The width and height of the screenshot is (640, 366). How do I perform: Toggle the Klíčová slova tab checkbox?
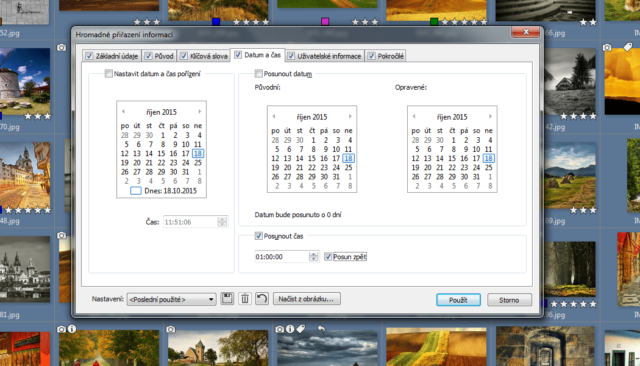(x=184, y=56)
